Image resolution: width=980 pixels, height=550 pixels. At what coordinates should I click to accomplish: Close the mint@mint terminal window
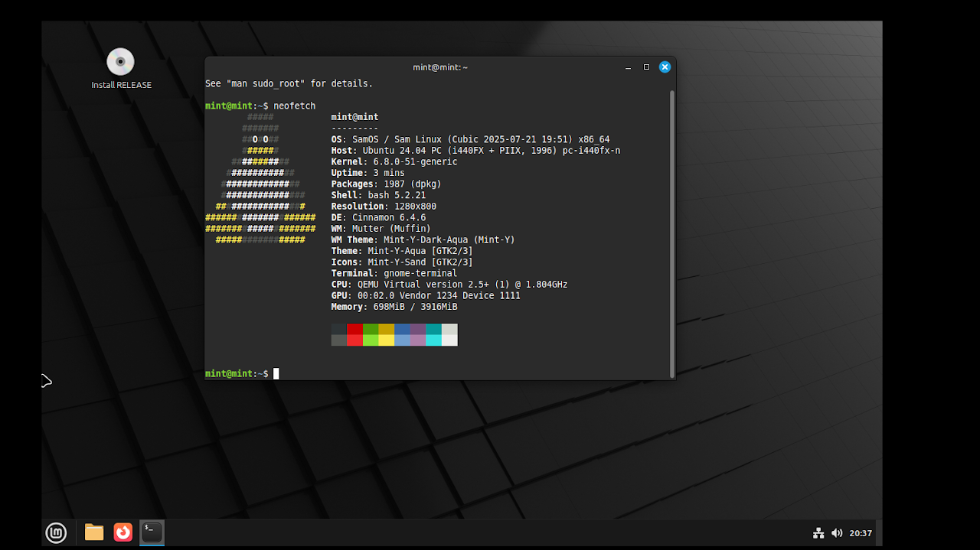pos(665,67)
